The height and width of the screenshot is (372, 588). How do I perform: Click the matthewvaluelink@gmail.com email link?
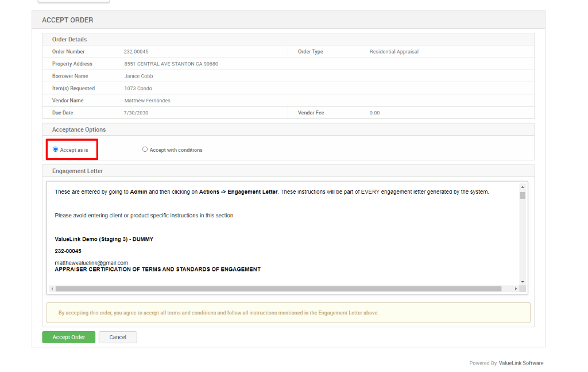click(x=91, y=263)
